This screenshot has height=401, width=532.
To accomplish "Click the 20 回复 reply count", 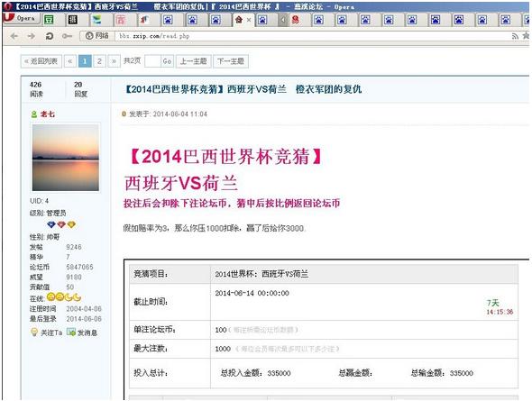I will [80, 89].
